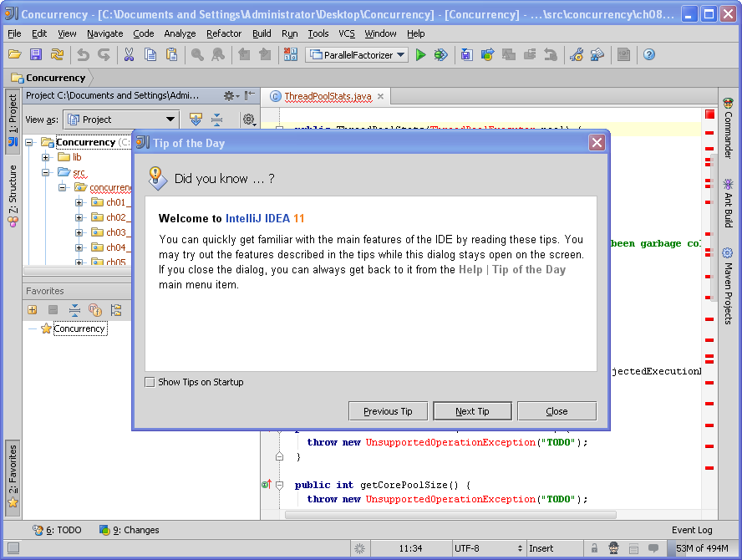Image resolution: width=742 pixels, height=560 pixels.
Task: Enable Show Tips on Startup checkbox
Action: [x=150, y=382]
